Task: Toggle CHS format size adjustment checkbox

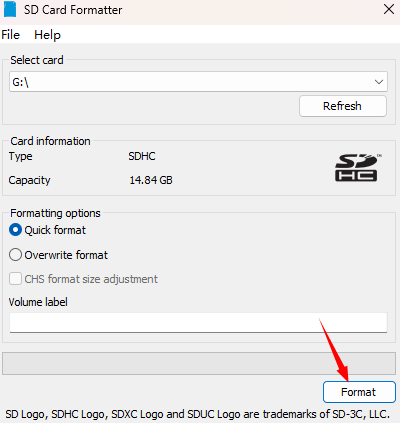Action: pyautogui.click(x=15, y=279)
